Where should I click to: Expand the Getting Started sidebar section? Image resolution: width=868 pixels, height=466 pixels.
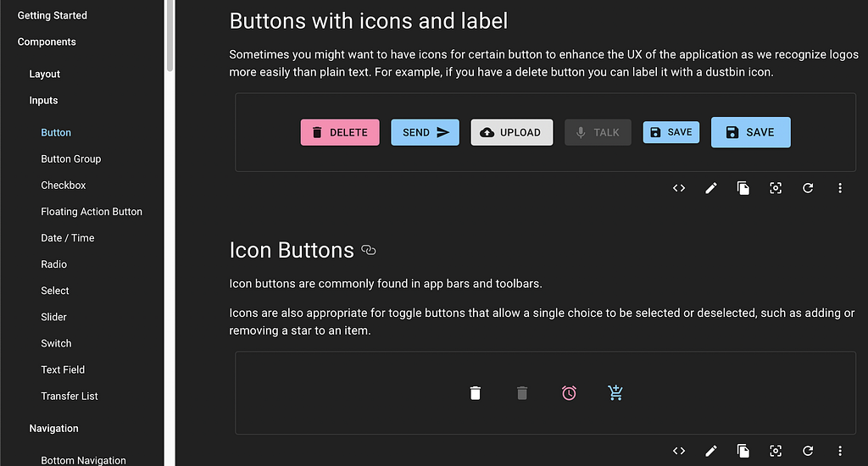[53, 15]
